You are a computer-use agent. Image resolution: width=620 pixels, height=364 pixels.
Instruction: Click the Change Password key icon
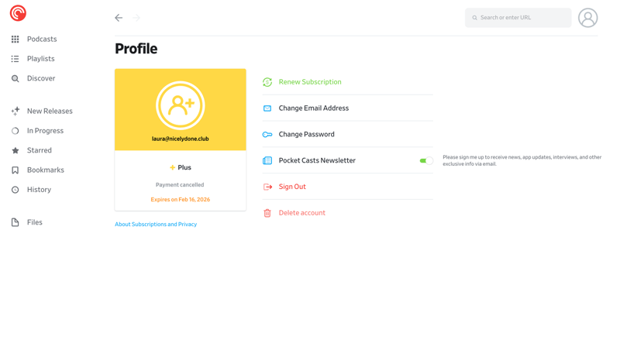pos(267,135)
